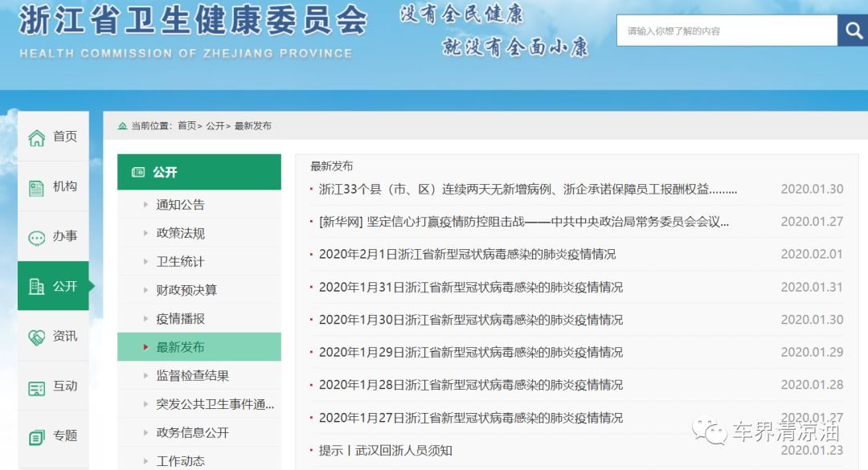Open 提示丨武汉回浙人员须知 article

[x=385, y=451]
